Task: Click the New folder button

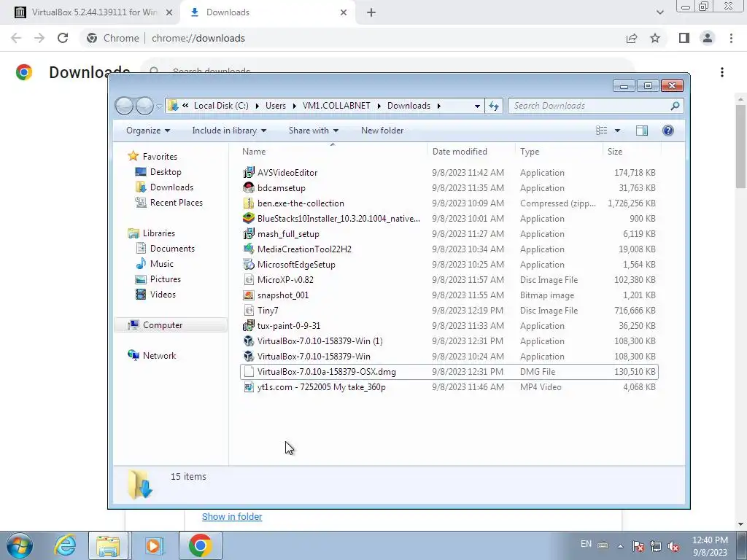Action: click(x=382, y=131)
